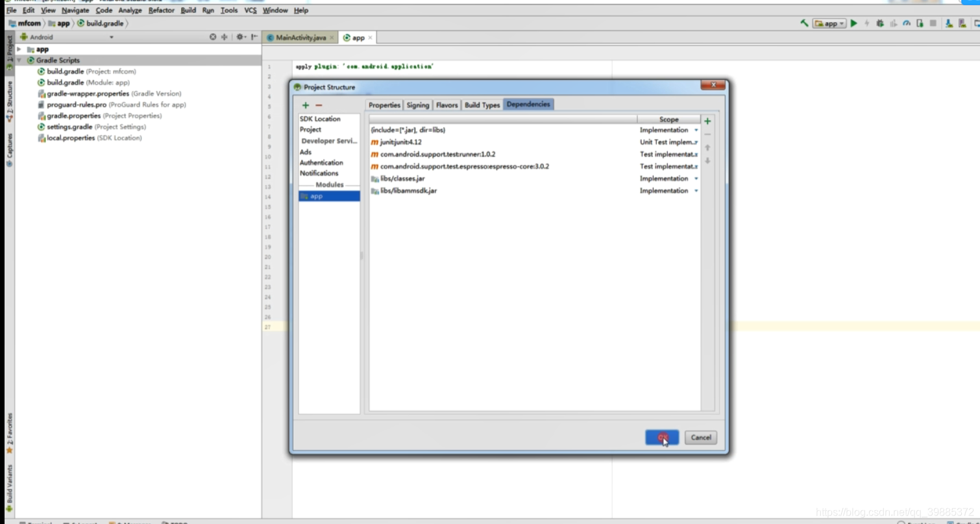This screenshot has height=524, width=980.
Task: Remove module with red minus icon
Action: (x=319, y=105)
